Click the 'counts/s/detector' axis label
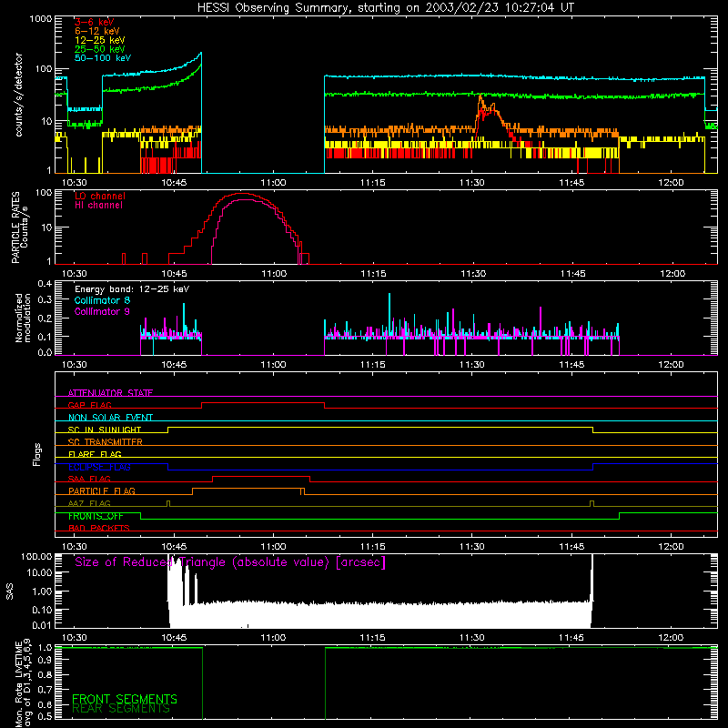The image size is (728, 728). click(19, 95)
